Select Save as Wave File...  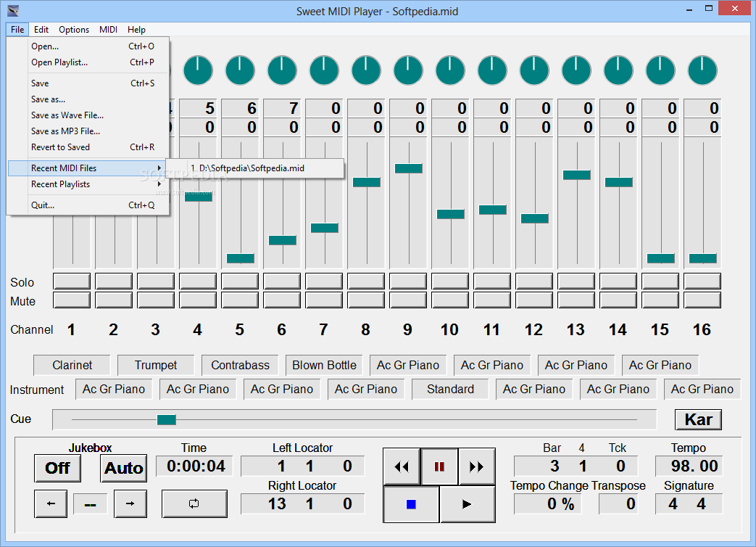coord(88,115)
